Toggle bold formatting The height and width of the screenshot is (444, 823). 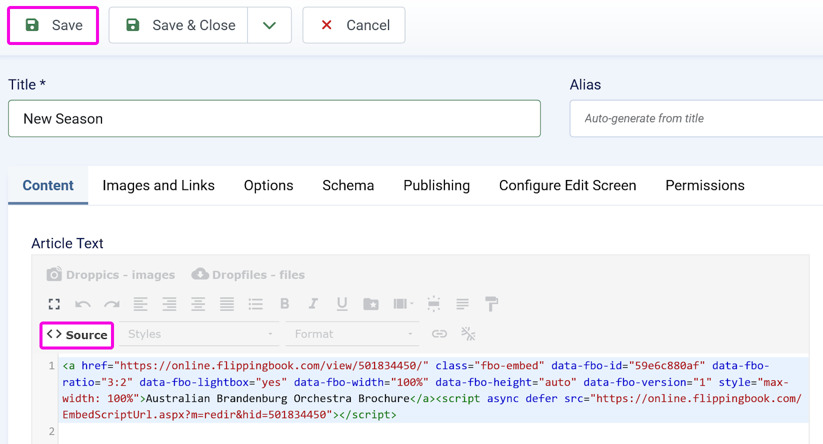coord(284,304)
